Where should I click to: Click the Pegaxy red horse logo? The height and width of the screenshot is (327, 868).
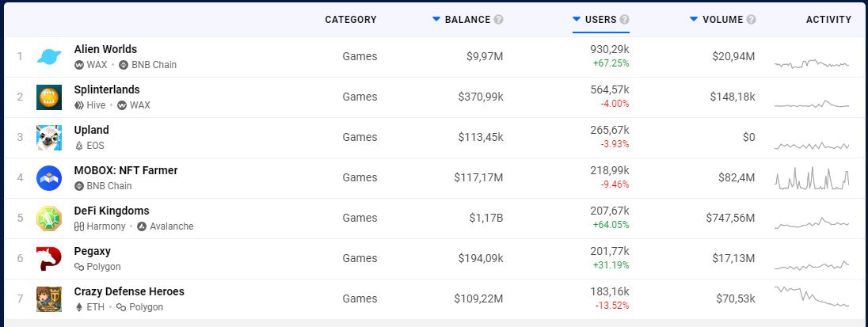[x=49, y=259]
